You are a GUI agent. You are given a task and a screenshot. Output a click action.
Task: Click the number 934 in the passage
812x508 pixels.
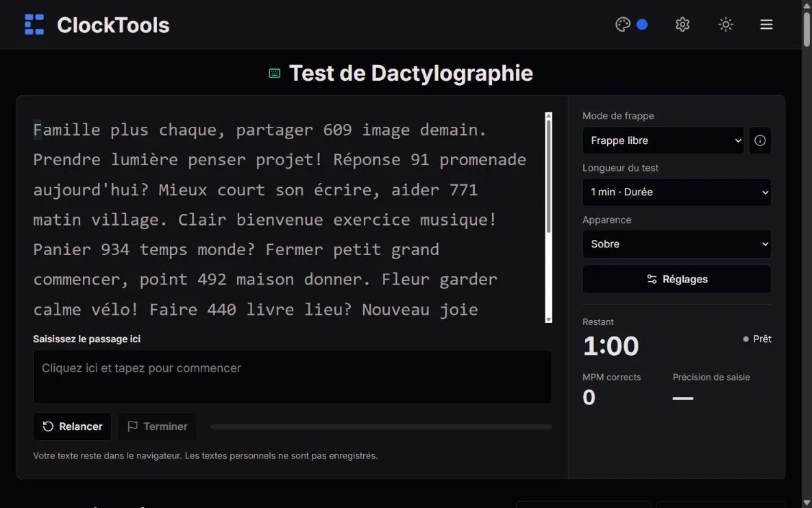point(115,250)
